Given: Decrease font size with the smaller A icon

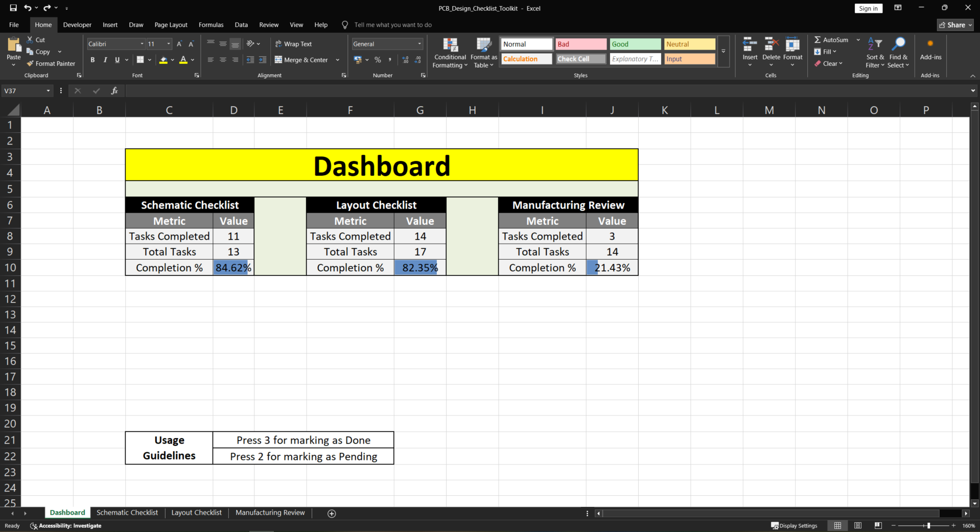Looking at the screenshot, I should 191,44.
